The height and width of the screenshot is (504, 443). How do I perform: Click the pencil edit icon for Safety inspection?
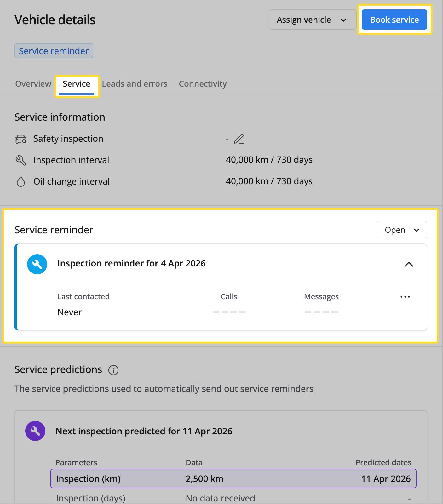(x=239, y=139)
